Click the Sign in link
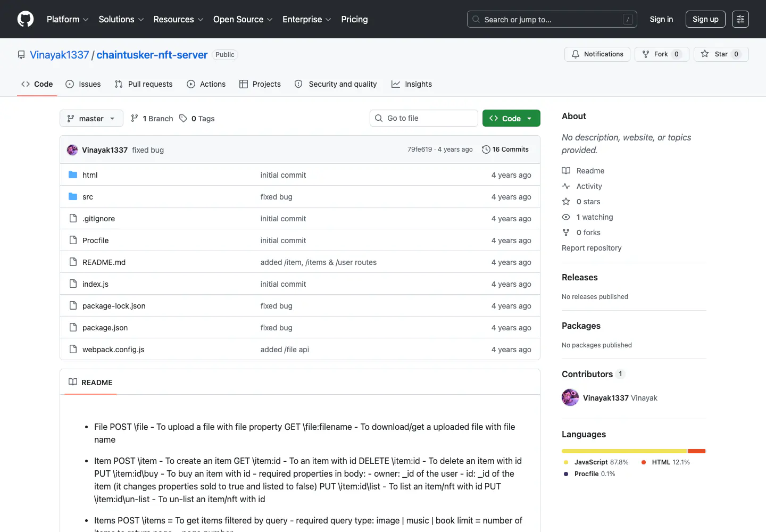 click(x=661, y=19)
